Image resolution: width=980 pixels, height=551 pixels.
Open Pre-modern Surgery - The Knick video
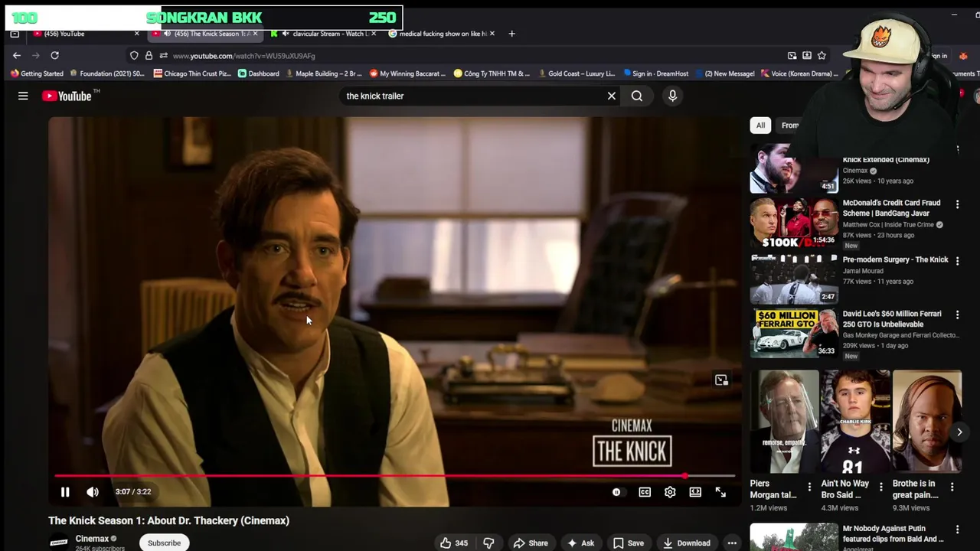794,279
